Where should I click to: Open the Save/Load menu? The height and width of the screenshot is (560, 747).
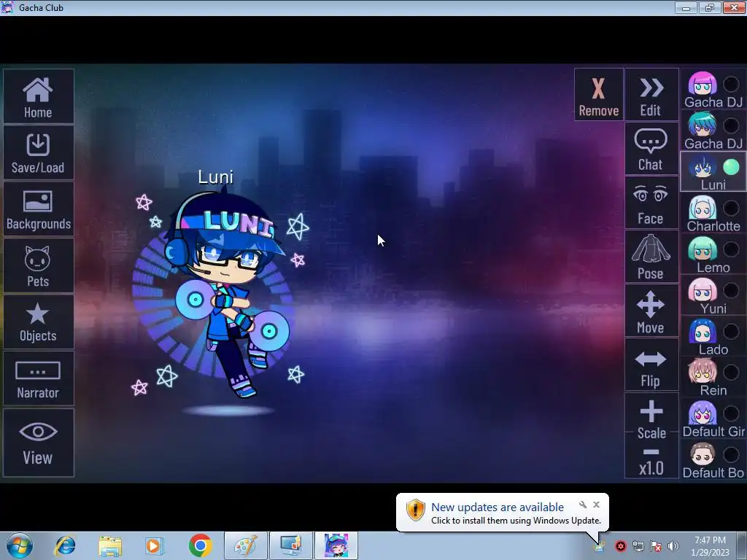click(38, 153)
